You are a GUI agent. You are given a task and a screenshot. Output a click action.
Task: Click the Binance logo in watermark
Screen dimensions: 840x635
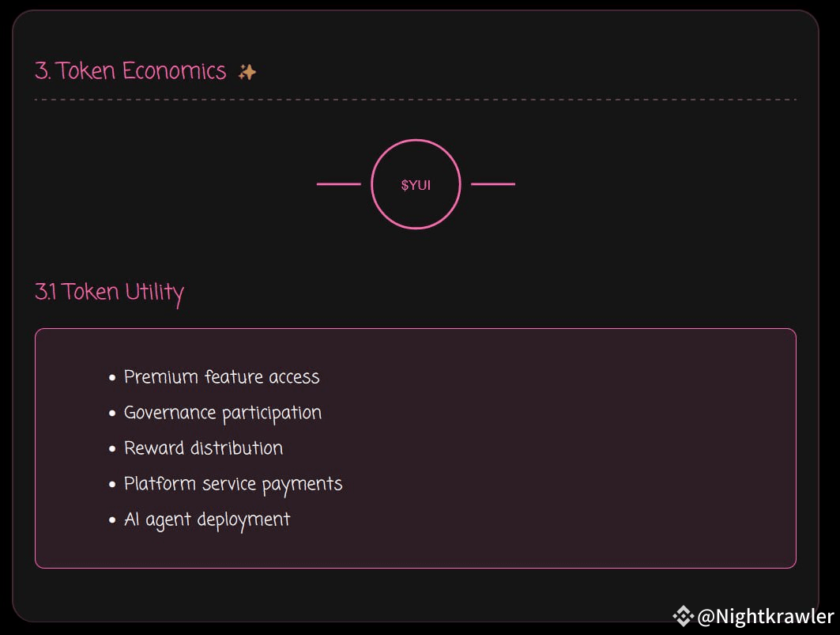(x=683, y=615)
